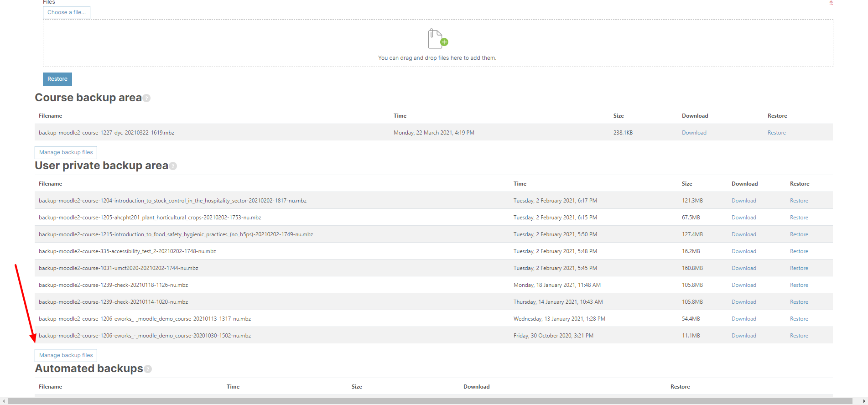Select the introduction_to_stock_control filename text
Image resolution: width=868 pixels, height=405 pixels.
172,201
